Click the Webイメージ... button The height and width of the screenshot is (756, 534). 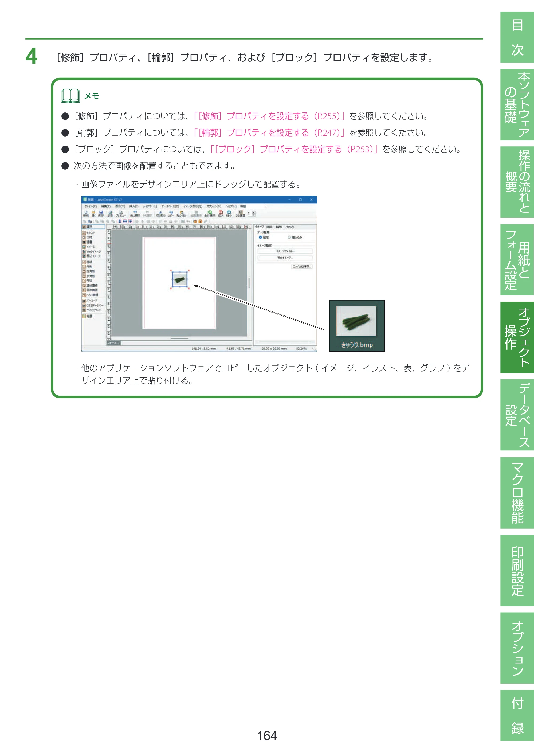point(285,258)
